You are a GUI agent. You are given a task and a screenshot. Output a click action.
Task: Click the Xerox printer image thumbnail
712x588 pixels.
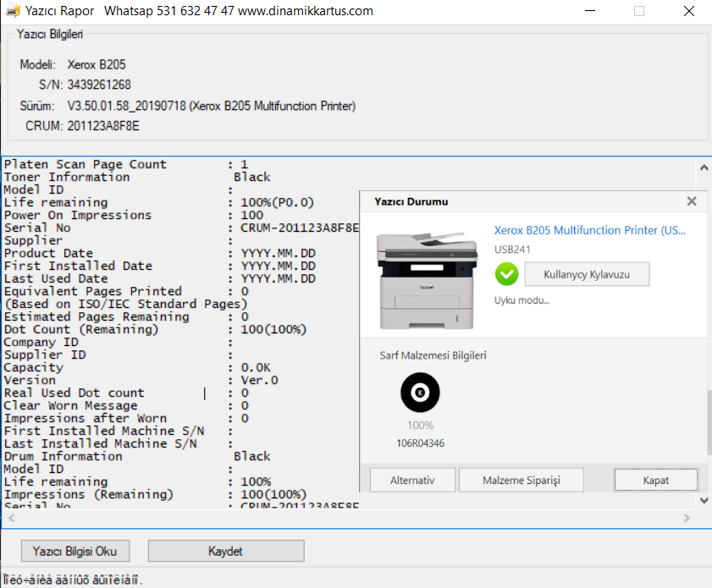(x=427, y=280)
